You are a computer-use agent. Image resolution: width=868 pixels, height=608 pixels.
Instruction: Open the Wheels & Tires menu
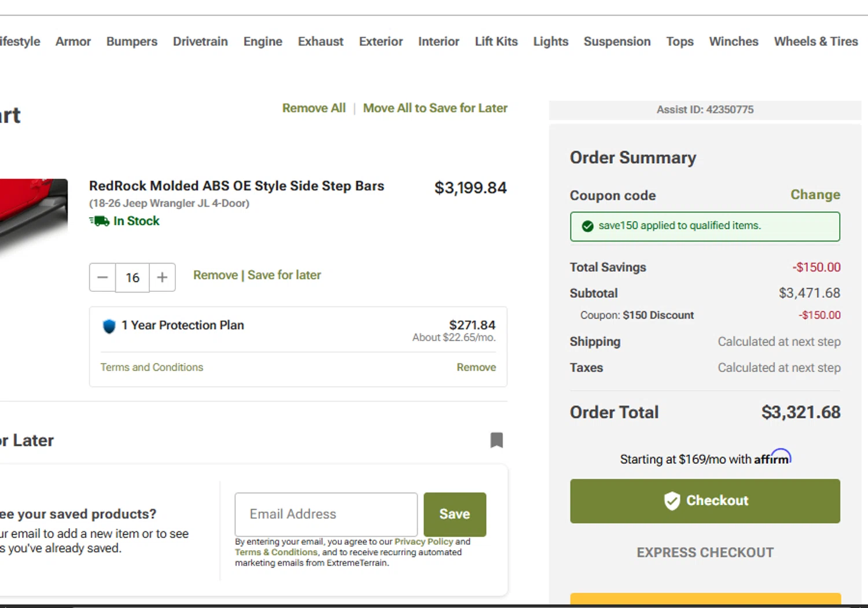click(x=815, y=42)
